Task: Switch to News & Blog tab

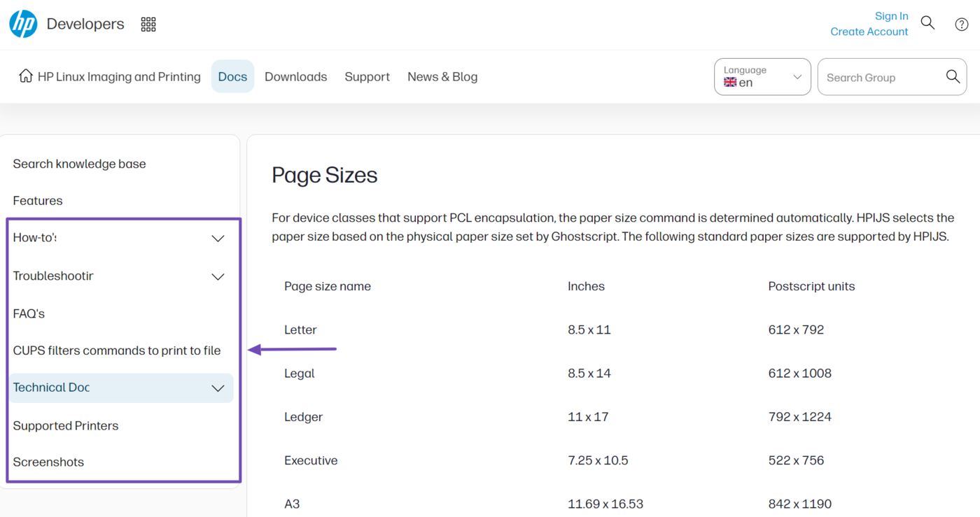Action: 442,77
